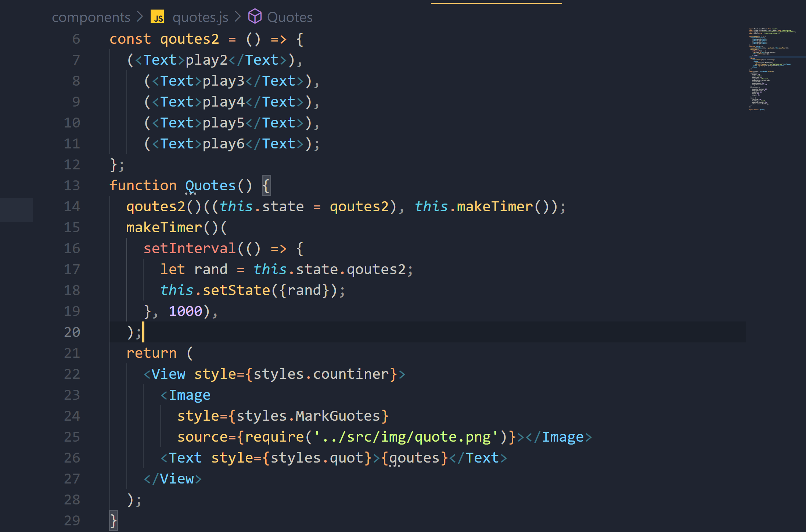Click the 'return' keyword on line 21
806x532 pixels.
tap(151, 353)
